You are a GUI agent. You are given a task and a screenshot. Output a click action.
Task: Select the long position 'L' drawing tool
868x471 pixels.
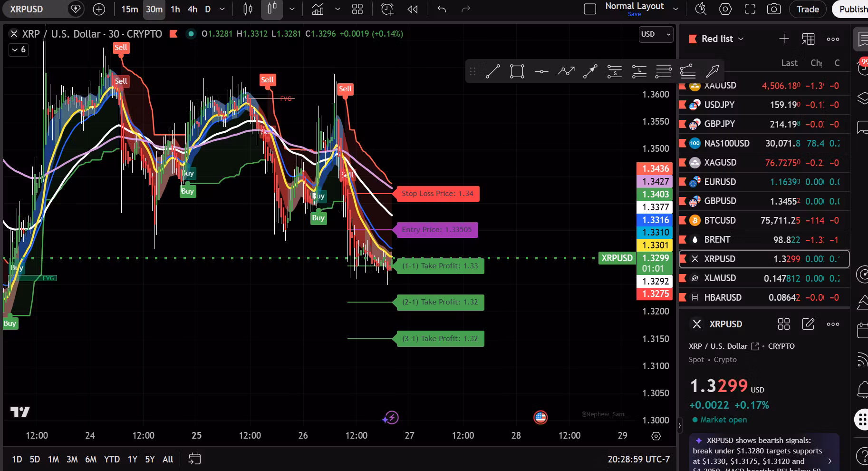point(639,71)
